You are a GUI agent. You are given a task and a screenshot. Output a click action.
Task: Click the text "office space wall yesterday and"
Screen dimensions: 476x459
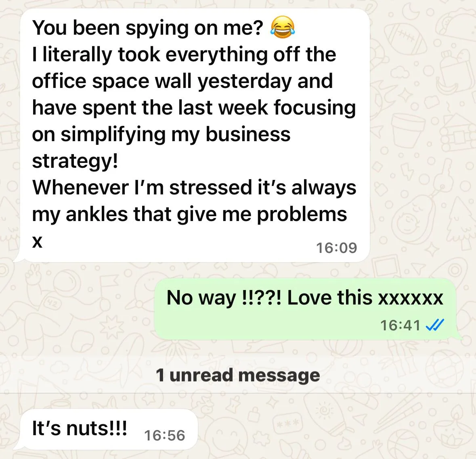point(182,81)
